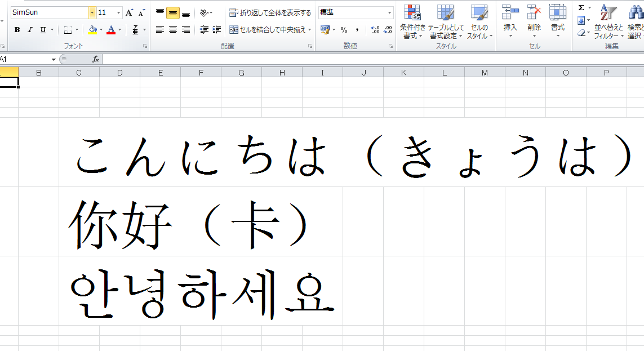Open 検索と選択 find and select
Screen dimensions: 644x351
[x=636, y=22]
